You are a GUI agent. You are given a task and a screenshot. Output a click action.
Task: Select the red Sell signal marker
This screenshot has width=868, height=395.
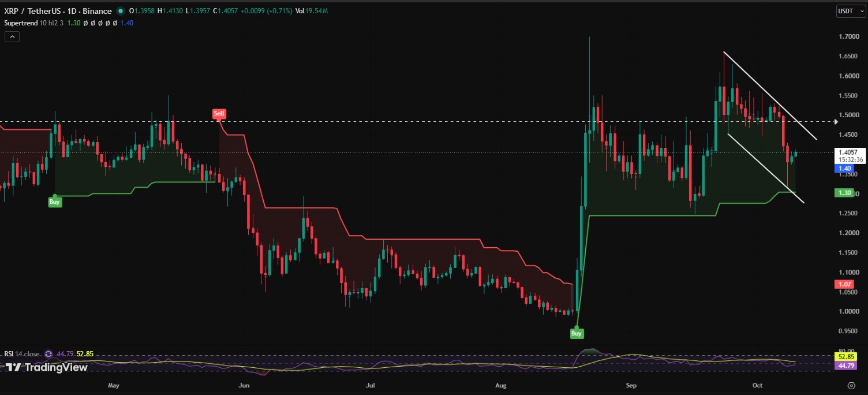[219, 114]
